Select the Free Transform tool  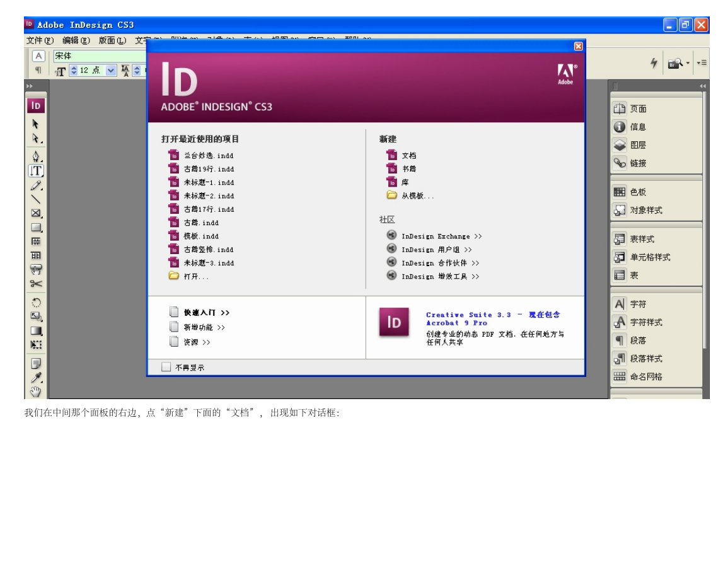tap(36, 345)
